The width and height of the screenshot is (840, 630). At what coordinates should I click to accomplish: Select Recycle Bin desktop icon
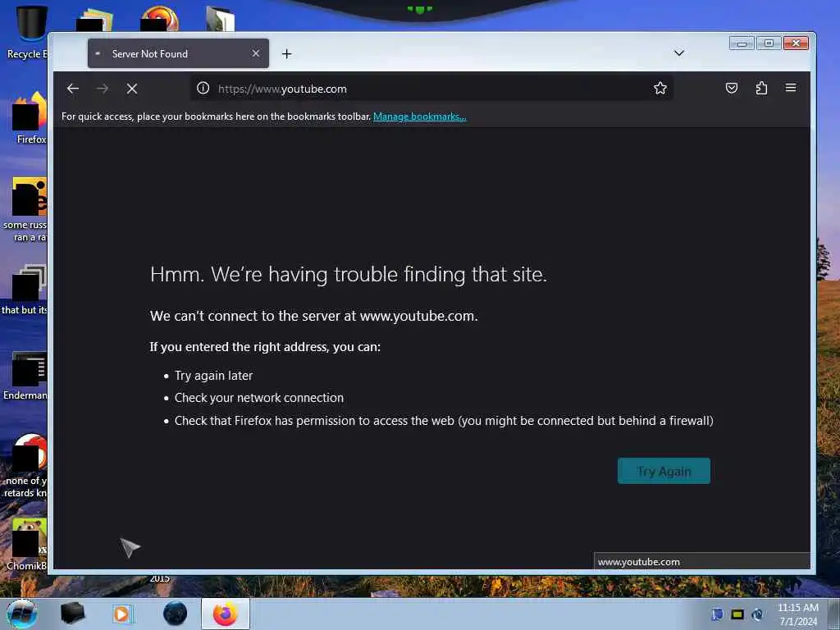[27, 32]
